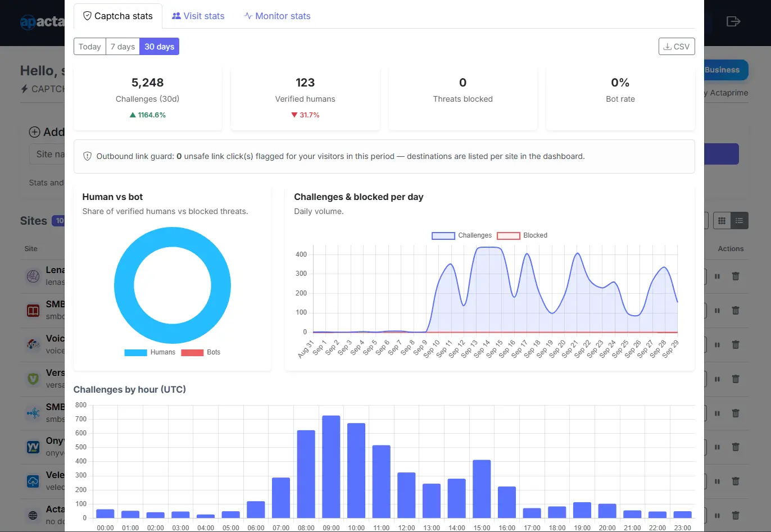Click the 09:00 bar in hourly chart
This screenshot has height=532, width=771.
(x=331, y=466)
